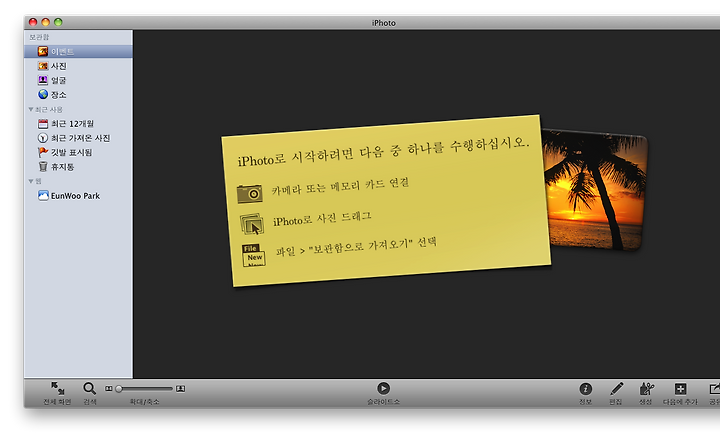Viewport: 720px width, 441px height.
Task: Click large thumbnail icon right of zoom slider
Action: (180, 389)
